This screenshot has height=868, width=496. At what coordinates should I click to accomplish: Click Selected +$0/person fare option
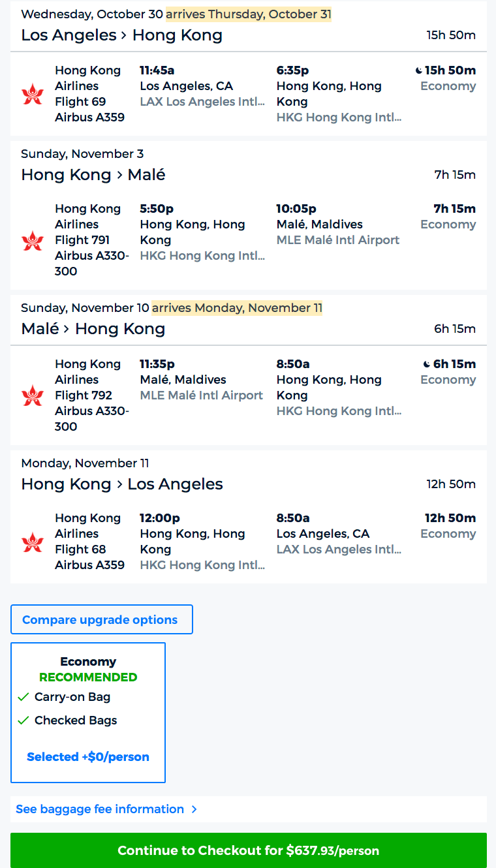tap(88, 757)
